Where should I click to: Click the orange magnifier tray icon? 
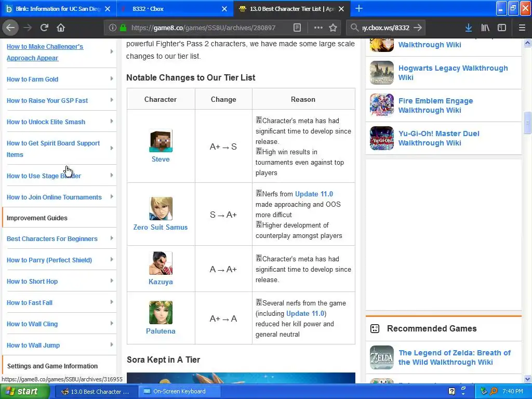[494, 391]
